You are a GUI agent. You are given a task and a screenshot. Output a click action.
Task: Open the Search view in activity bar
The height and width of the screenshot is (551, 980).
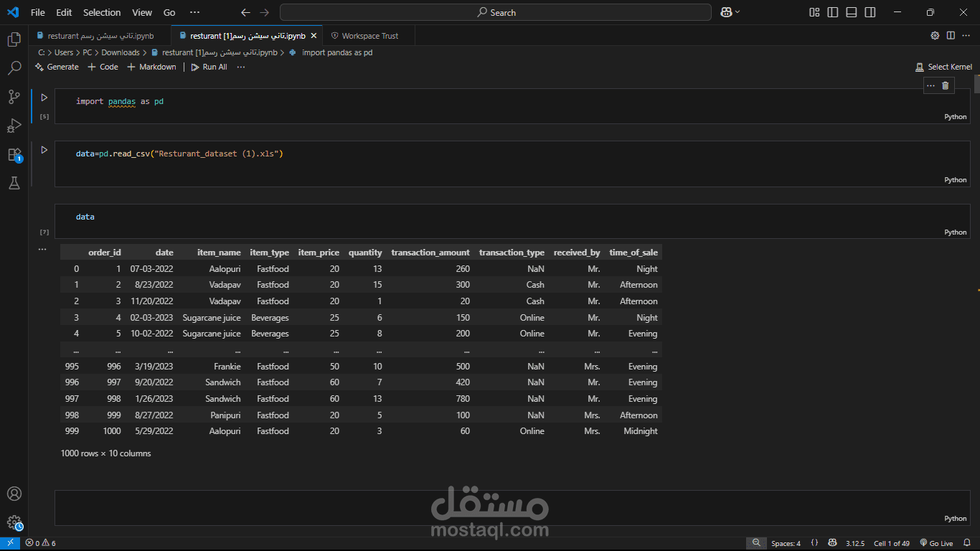(14, 68)
